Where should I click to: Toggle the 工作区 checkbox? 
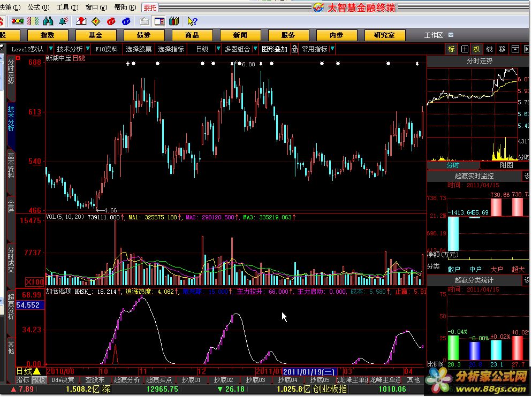[451, 35]
